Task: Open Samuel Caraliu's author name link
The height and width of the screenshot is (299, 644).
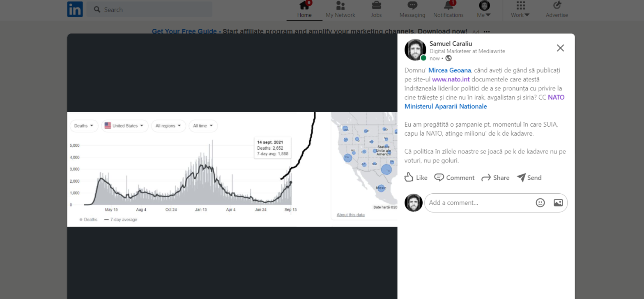Action: pos(451,44)
